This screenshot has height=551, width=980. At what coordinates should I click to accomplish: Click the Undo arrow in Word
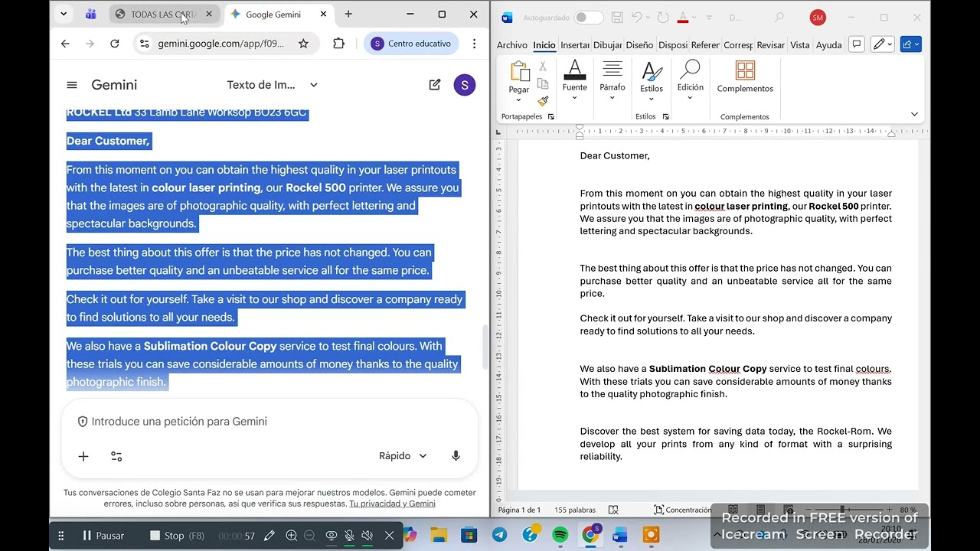pos(635,18)
